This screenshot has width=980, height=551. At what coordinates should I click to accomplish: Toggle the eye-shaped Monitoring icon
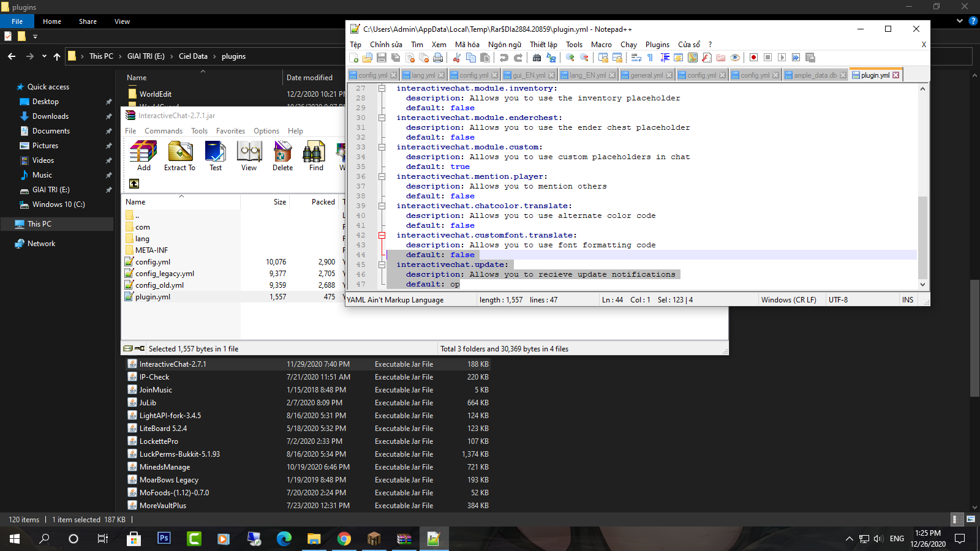click(735, 58)
